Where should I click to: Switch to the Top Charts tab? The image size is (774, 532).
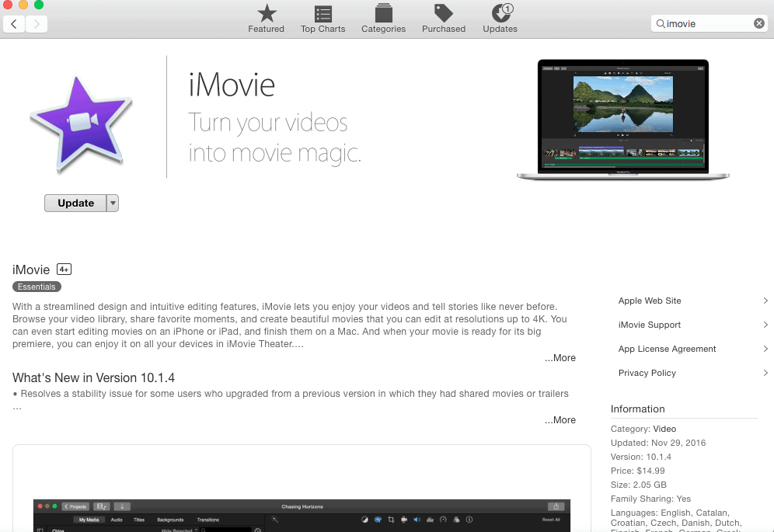(x=322, y=19)
